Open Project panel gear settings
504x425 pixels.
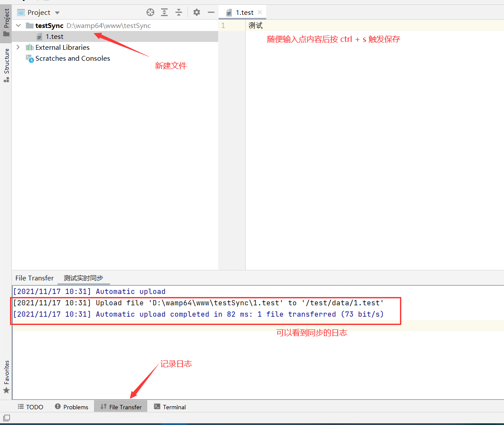click(x=196, y=13)
